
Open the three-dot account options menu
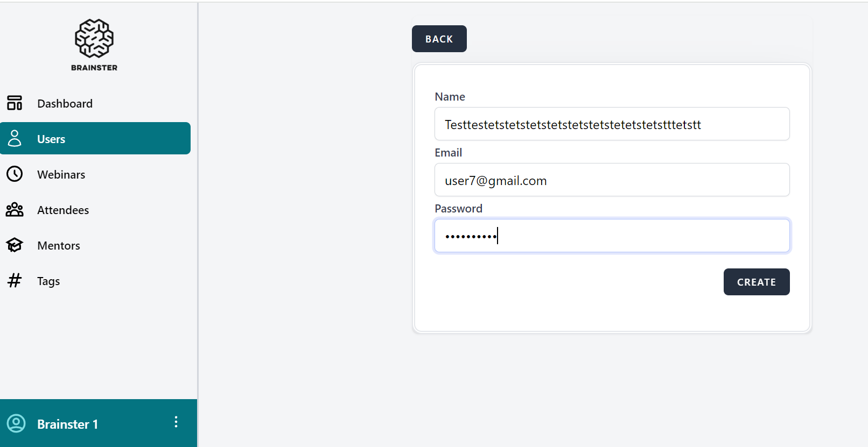[176, 422]
